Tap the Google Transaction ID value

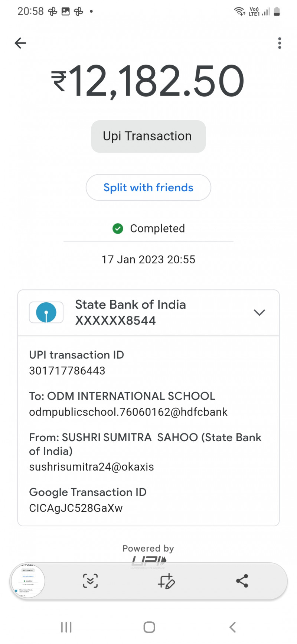click(x=76, y=508)
